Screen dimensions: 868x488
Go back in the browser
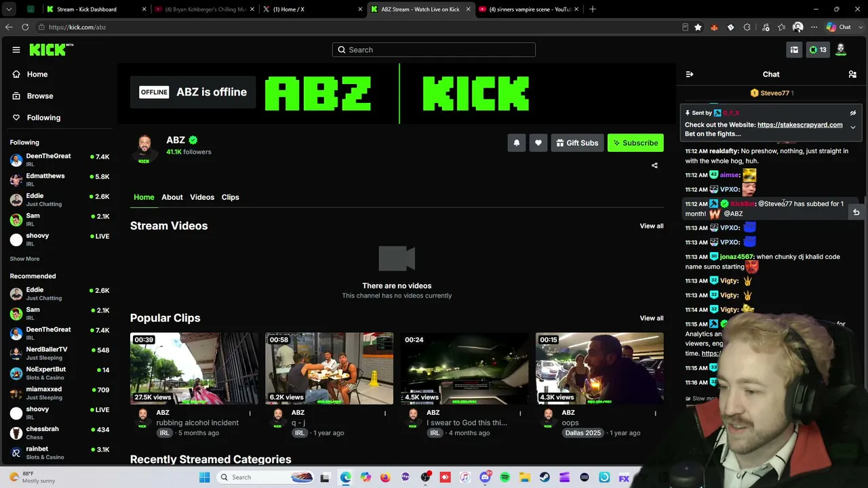(9, 27)
